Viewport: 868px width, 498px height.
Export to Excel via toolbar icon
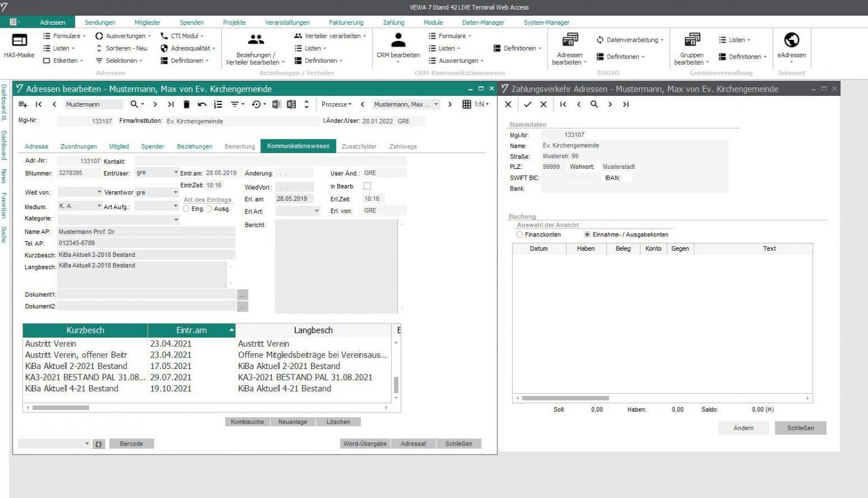291,104
